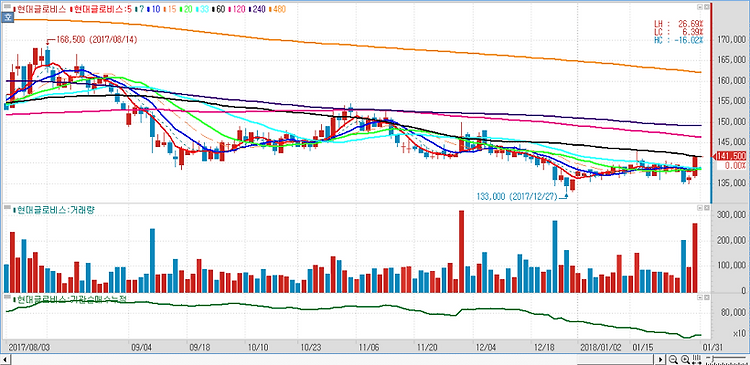Click the 09/04 date label
Image resolution: width=750 pixels, height=365 pixels.
coord(141,346)
